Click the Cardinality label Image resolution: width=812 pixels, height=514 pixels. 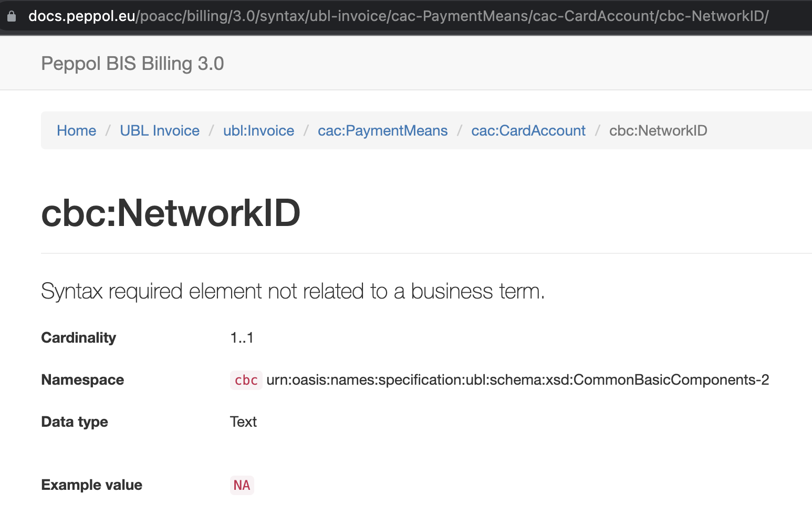click(x=79, y=337)
